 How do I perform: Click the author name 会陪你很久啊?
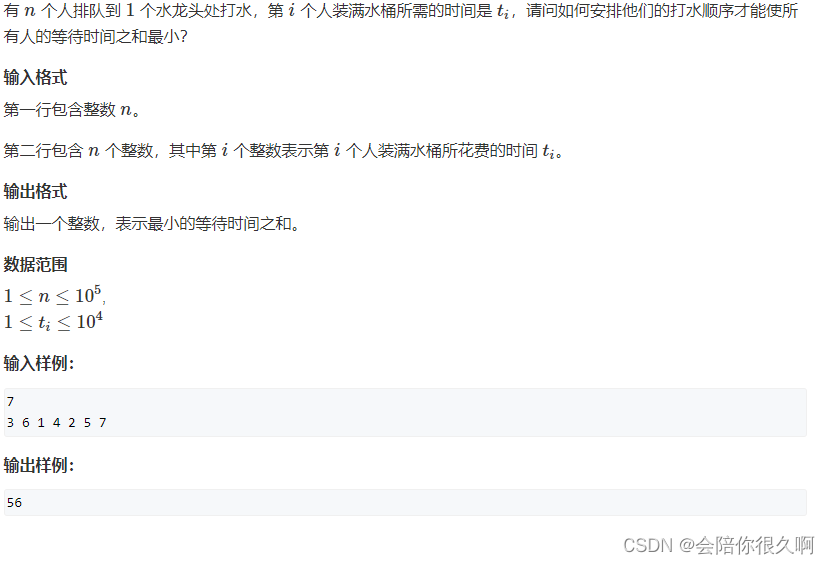pos(754,545)
